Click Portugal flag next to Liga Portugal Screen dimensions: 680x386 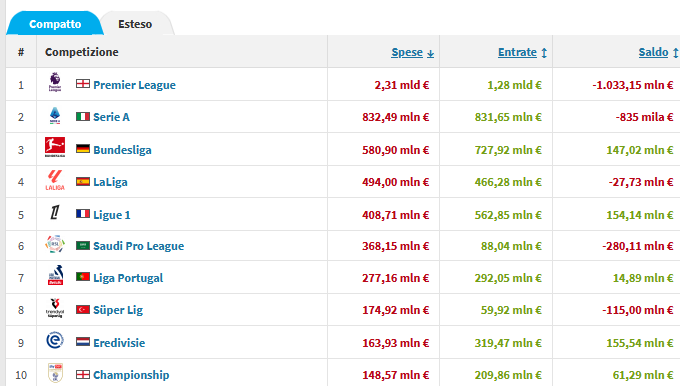[83, 277]
